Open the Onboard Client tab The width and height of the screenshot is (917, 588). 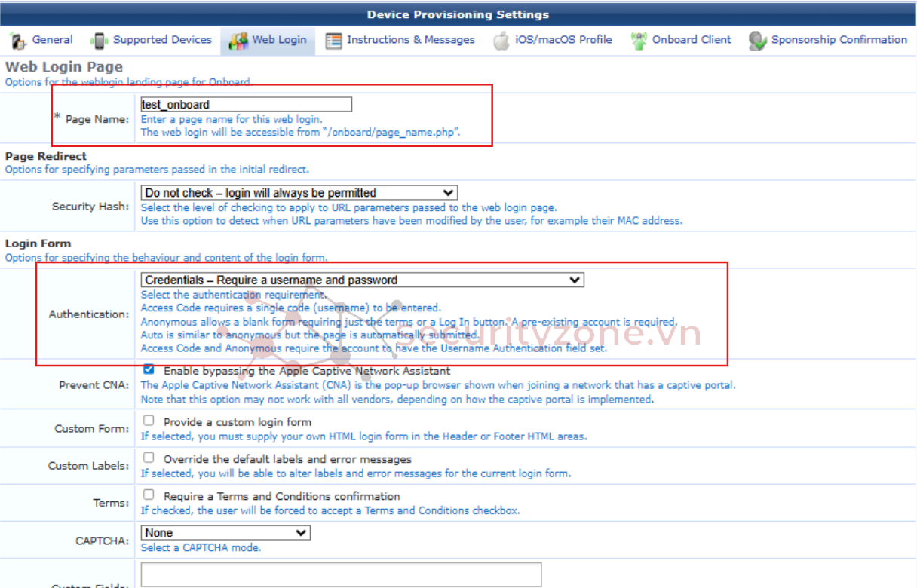(691, 40)
